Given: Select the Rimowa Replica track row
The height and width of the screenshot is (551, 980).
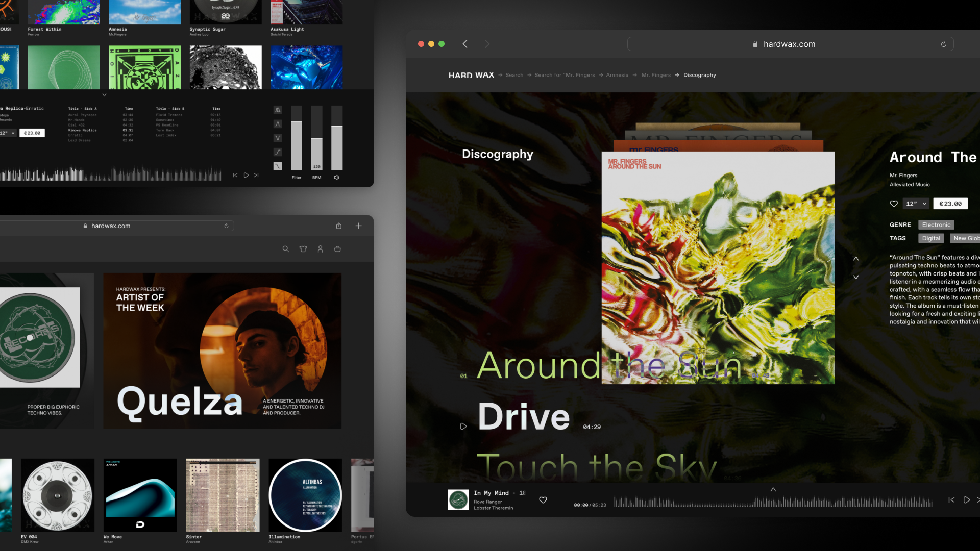Looking at the screenshot, I should pyautogui.click(x=101, y=130).
